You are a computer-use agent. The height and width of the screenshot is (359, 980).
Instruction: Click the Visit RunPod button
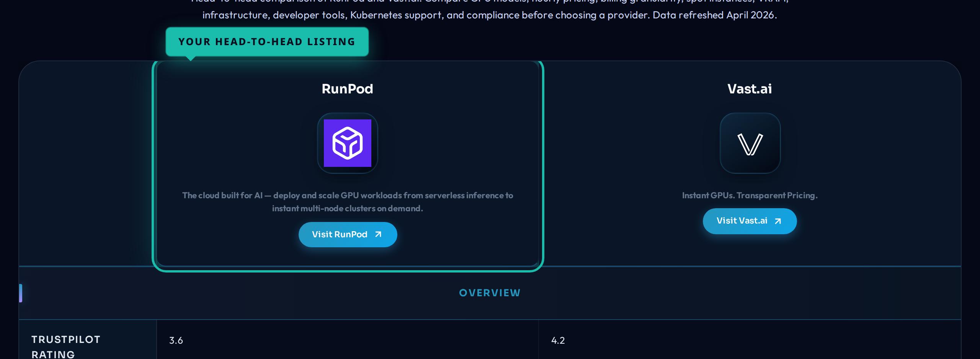point(348,234)
